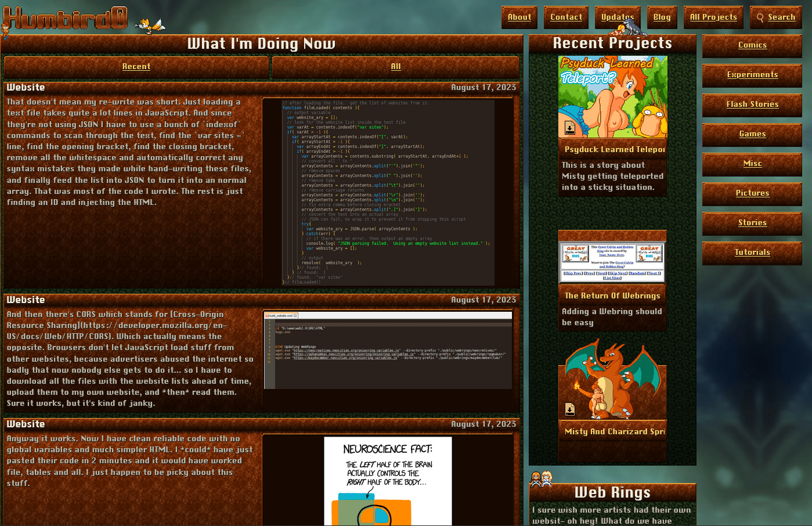
Task: Click download icon on Psyduck thumbnail
Action: (569, 128)
